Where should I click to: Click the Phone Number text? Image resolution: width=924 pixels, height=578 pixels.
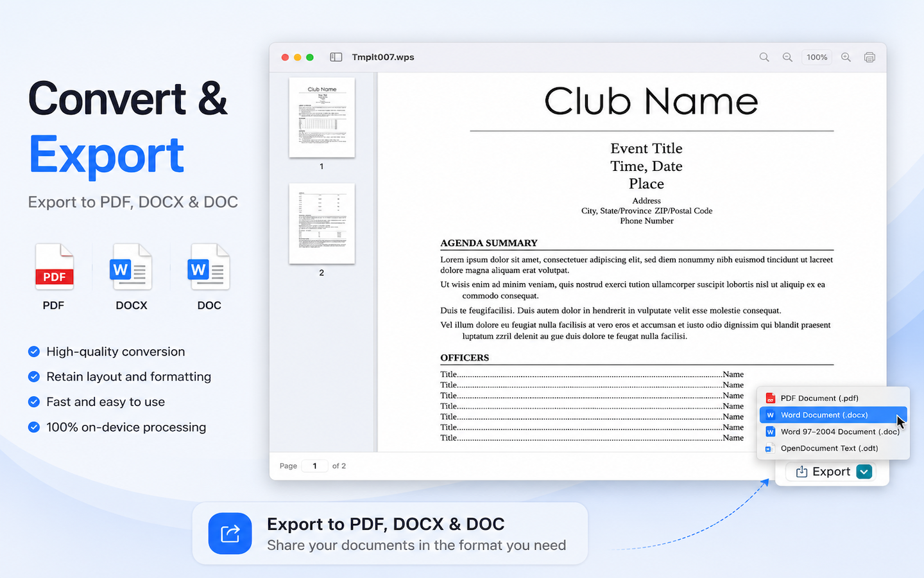click(647, 221)
